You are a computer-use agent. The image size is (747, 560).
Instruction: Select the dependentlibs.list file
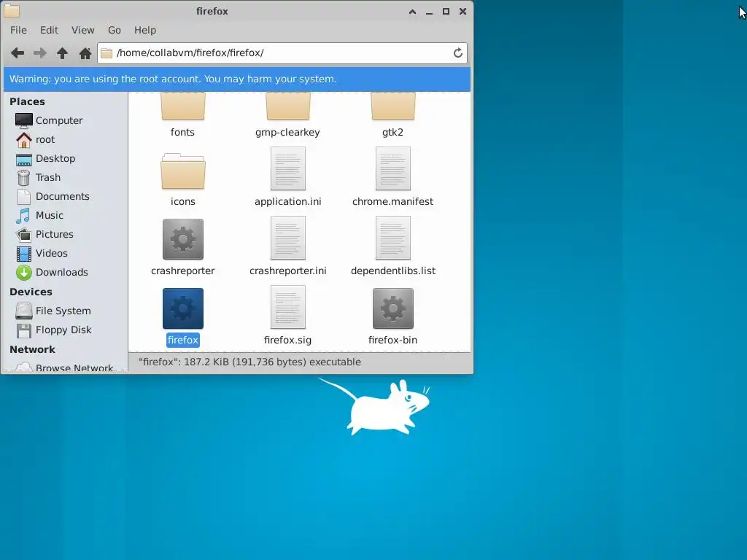(x=392, y=246)
